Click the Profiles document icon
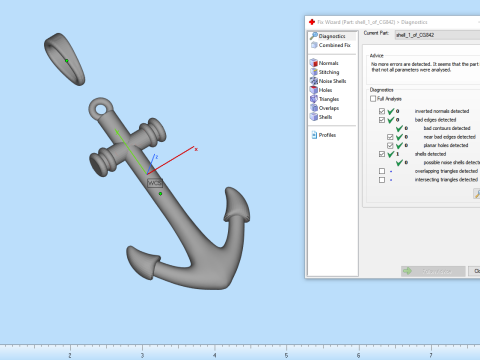The height and width of the screenshot is (360, 480). click(314, 135)
